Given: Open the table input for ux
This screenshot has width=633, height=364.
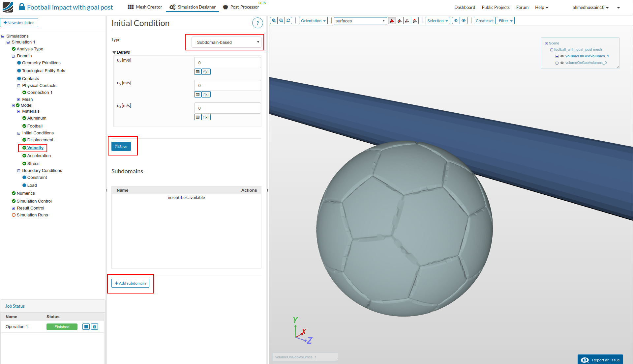Looking at the screenshot, I should click(197, 72).
